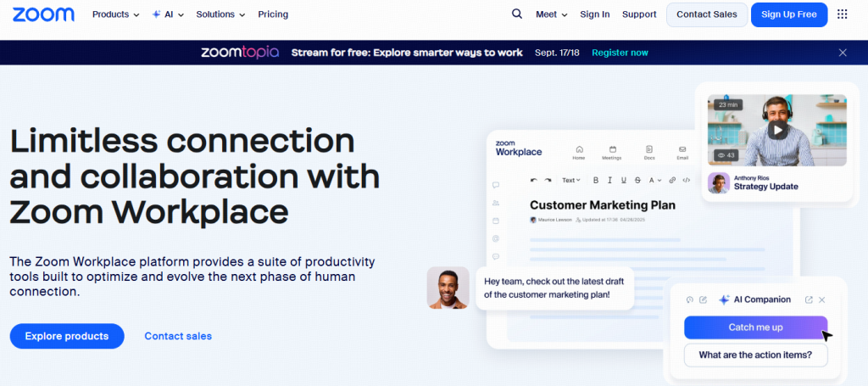Click the Contact Sales header button

[707, 14]
